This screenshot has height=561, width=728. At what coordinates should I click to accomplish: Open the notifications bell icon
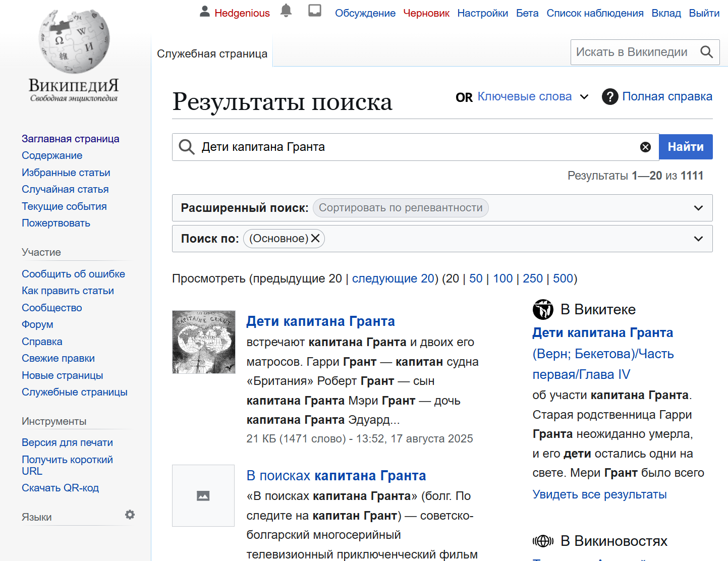pyautogui.click(x=286, y=11)
